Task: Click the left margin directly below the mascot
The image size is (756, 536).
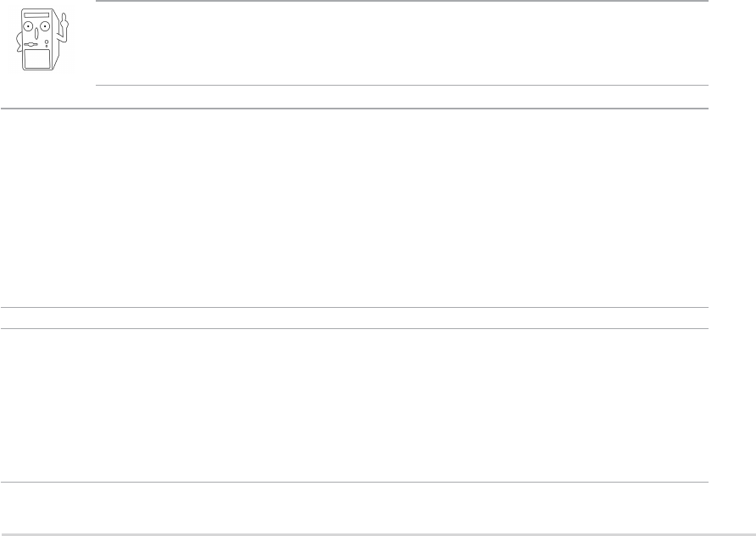Action: pyautogui.click(x=42, y=92)
